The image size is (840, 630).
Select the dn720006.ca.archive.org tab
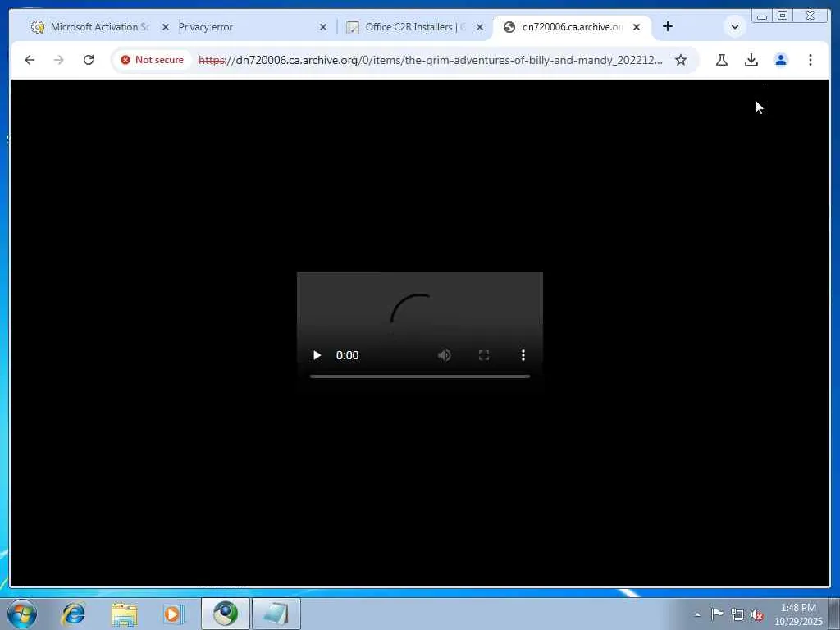click(x=571, y=27)
